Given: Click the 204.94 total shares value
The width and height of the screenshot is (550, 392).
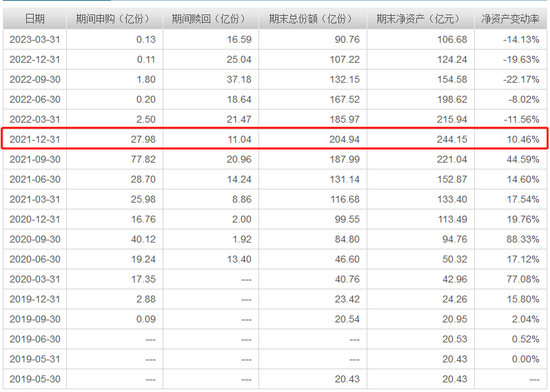Looking at the screenshot, I should tap(344, 139).
